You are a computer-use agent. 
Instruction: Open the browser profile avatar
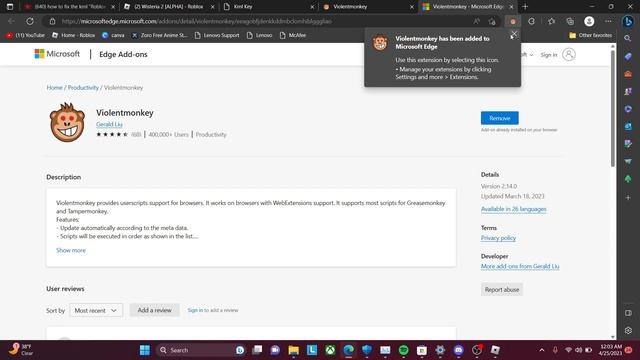tap(589, 21)
